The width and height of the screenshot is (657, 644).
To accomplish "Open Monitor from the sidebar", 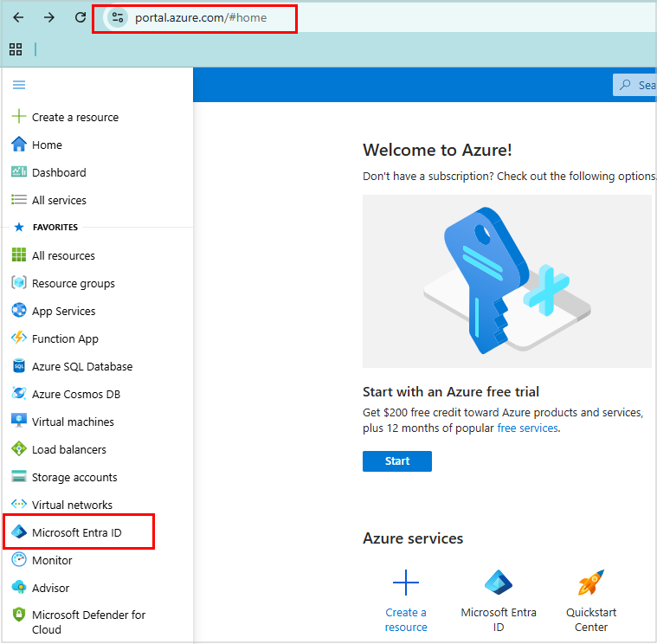I will pyautogui.click(x=52, y=560).
